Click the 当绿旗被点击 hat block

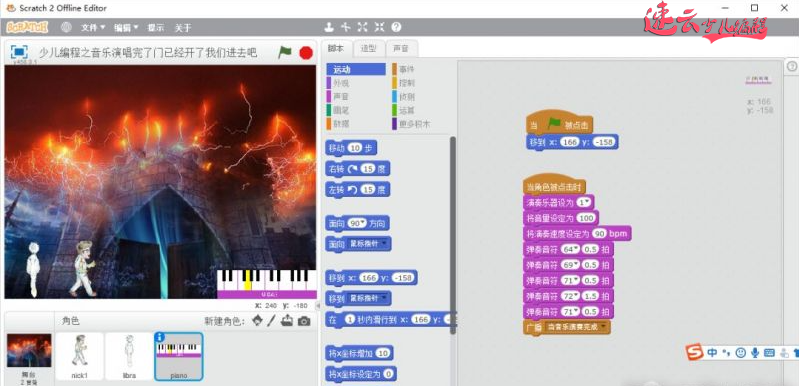coord(559,124)
